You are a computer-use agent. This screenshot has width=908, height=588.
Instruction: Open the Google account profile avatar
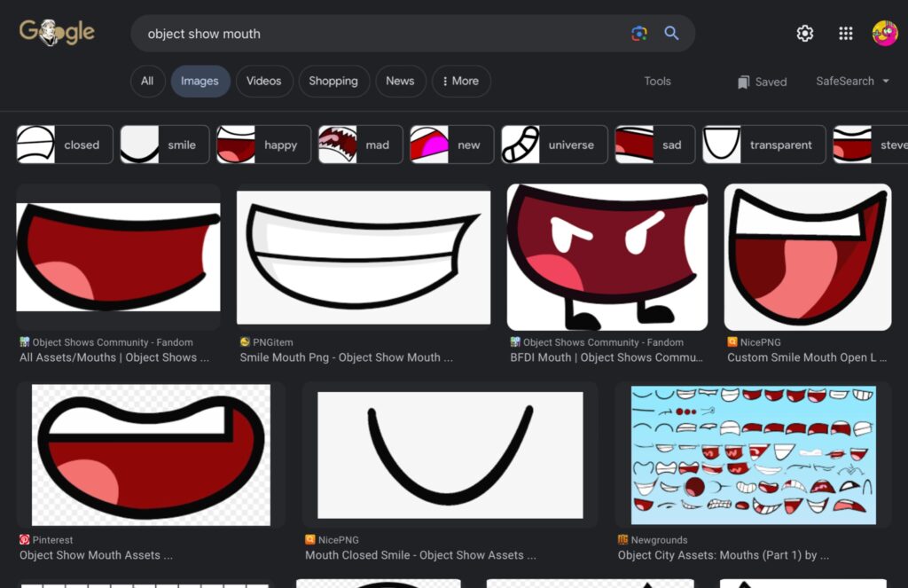click(884, 33)
